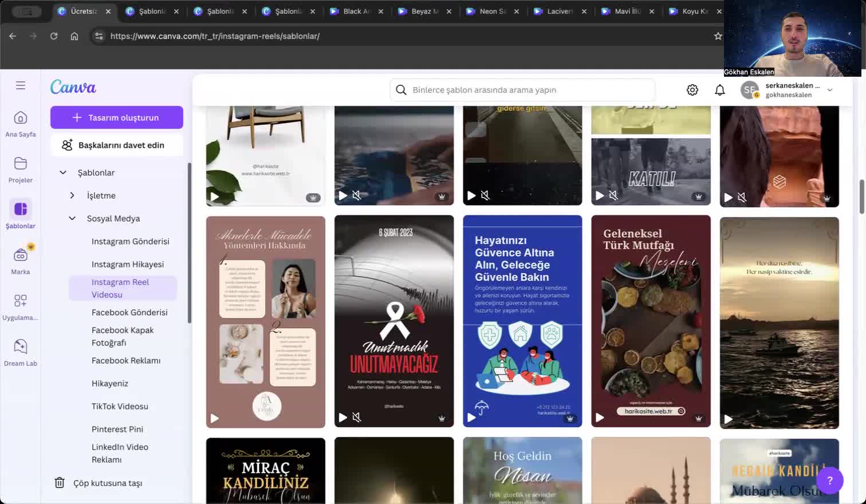The height and width of the screenshot is (504, 866).
Task: Open the Miraç Kandiliniz template thumbnail
Action: pos(266,471)
